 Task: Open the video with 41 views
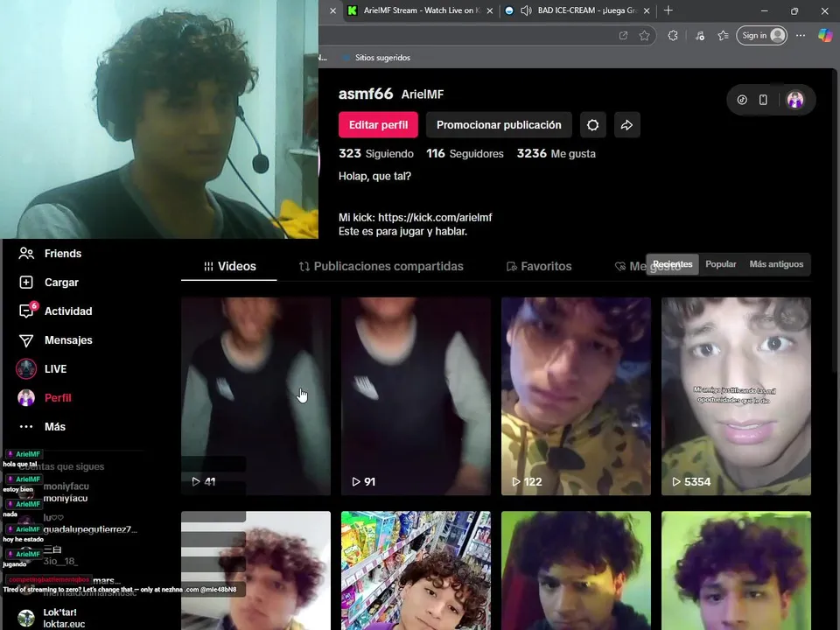pyautogui.click(x=255, y=396)
